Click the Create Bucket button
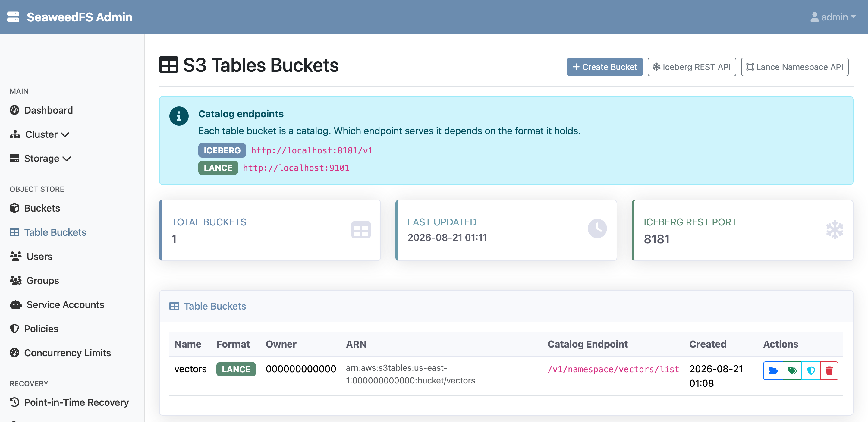Image resolution: width=868 pixels, height=422 pixels. 605,67
